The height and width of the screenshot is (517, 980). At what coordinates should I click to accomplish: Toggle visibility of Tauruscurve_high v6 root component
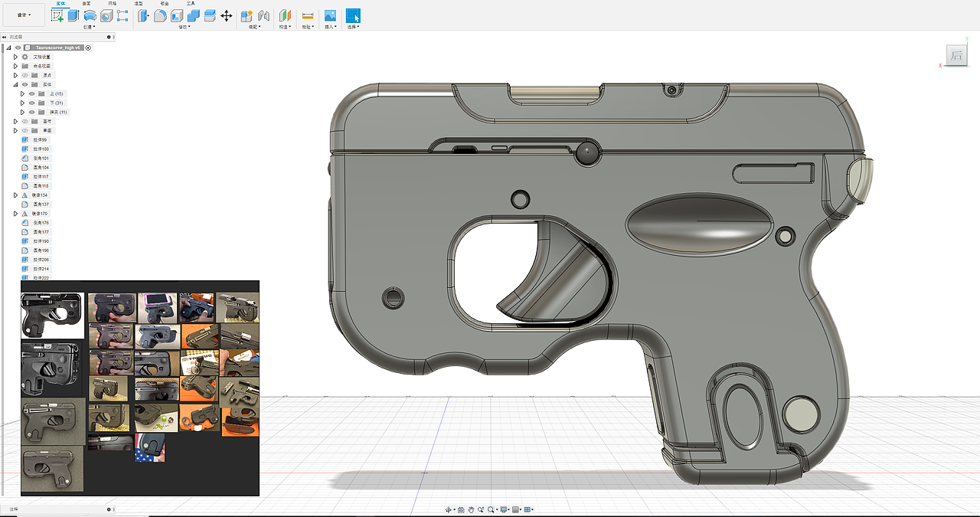[x=18, y=47]
